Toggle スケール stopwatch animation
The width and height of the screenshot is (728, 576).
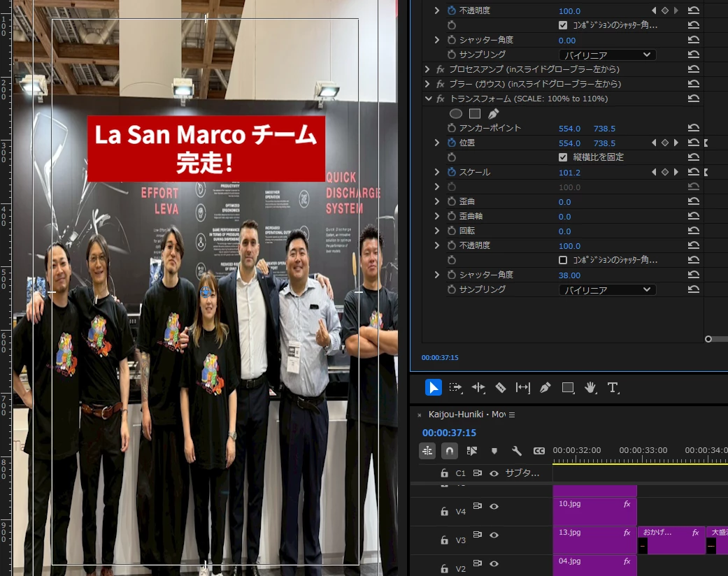451,172
